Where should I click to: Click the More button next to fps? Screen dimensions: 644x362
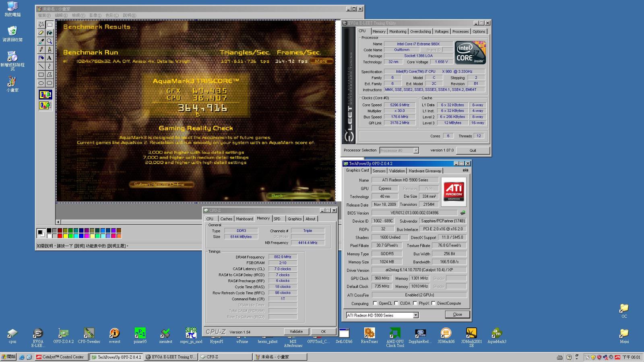coord(322,61)
